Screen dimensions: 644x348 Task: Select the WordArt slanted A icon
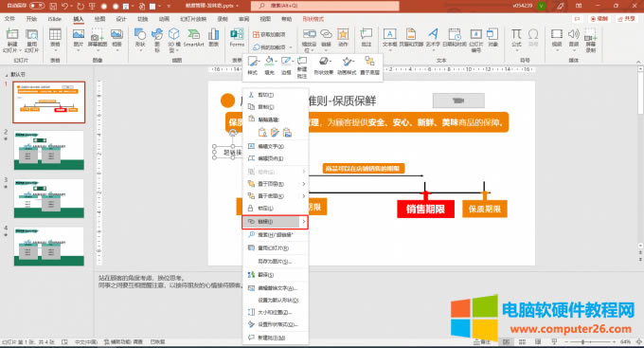(433, 38)
